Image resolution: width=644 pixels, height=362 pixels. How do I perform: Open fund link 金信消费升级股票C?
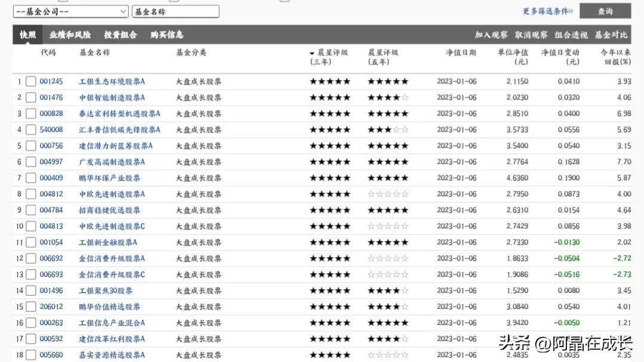[112, 274]
